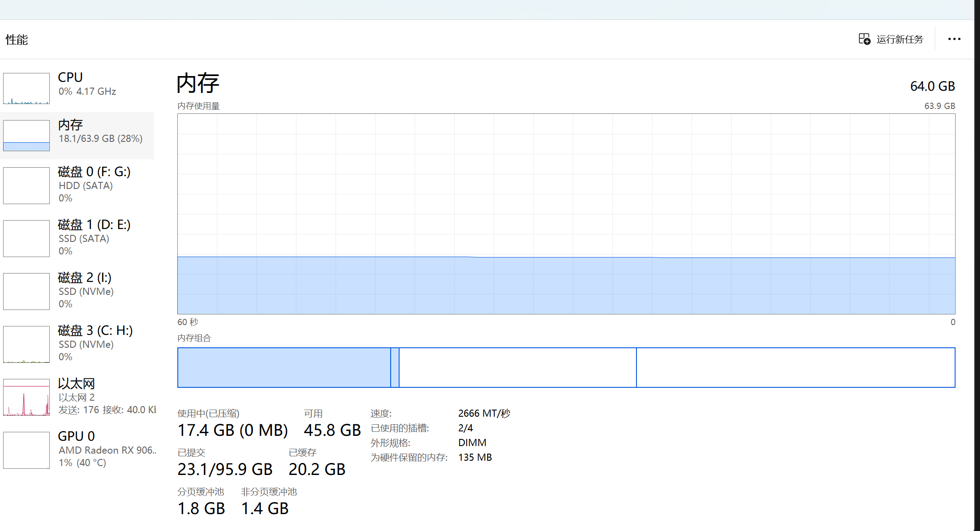Click the memory sidebar usage thumbnail

tap(26, 136)
